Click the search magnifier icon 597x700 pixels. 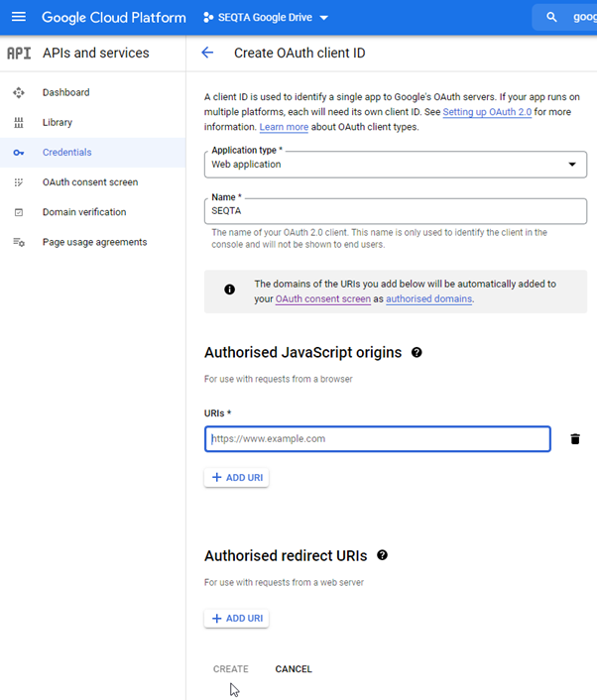coord(551,18)
